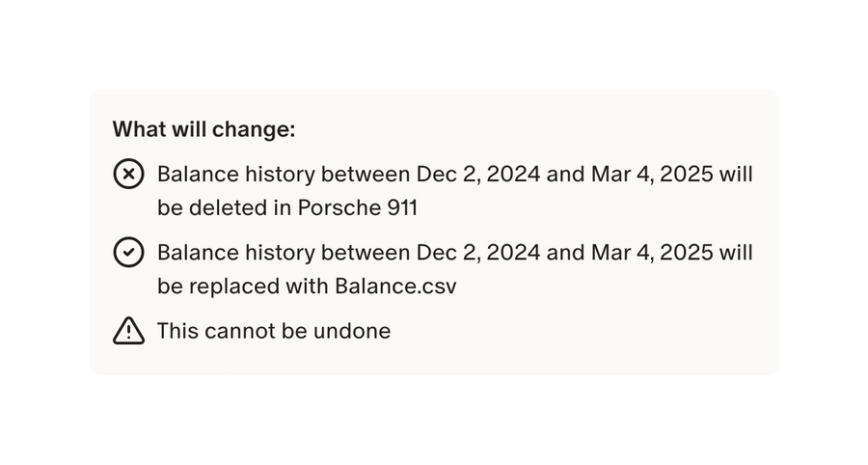
Task: Click the "Balance.csv" file name
Action: [395, 286]
